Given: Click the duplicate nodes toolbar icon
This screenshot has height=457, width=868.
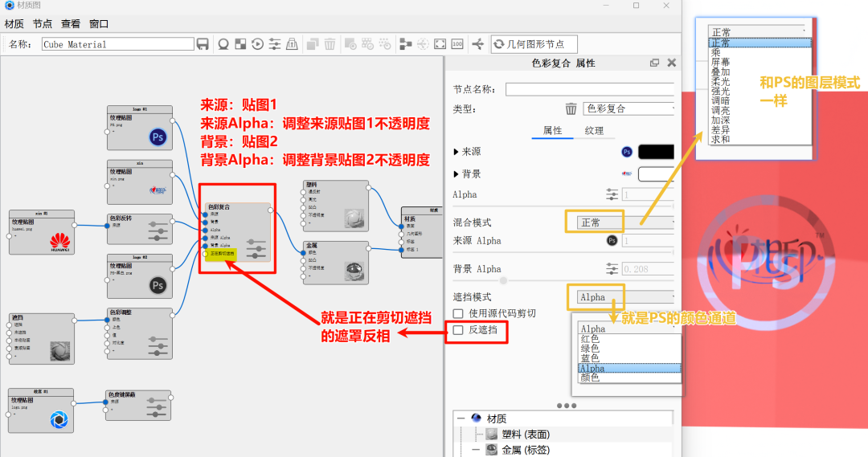Looking at the screenshot, I should click(313, 44).
